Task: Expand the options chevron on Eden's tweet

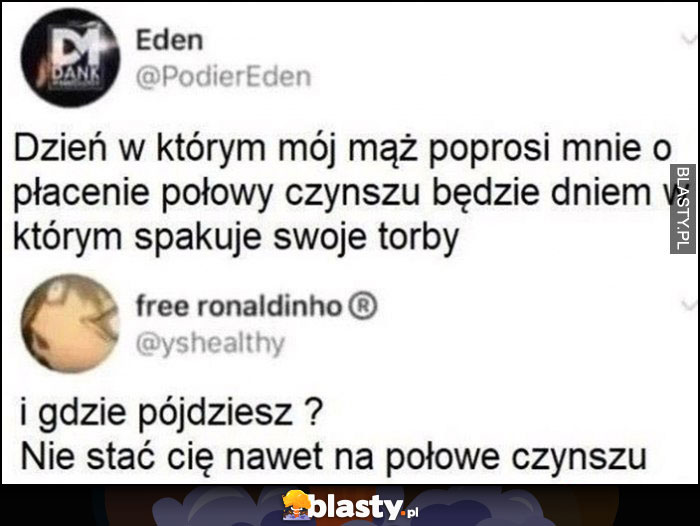Action: pyautogui.click(x=689, y=39)
